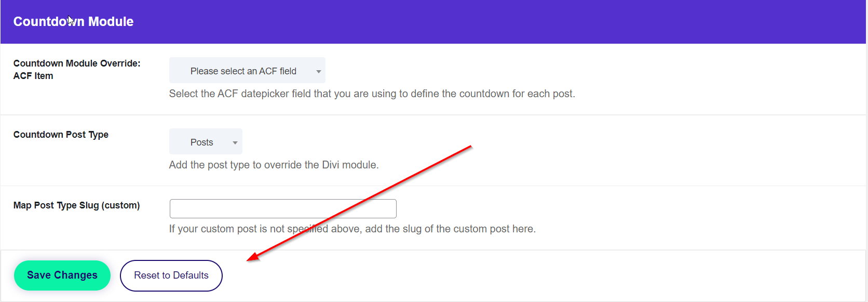Click the ACF field dropdown caret arrow
Viewport: 868px width, 302px height.
(318, 71)
